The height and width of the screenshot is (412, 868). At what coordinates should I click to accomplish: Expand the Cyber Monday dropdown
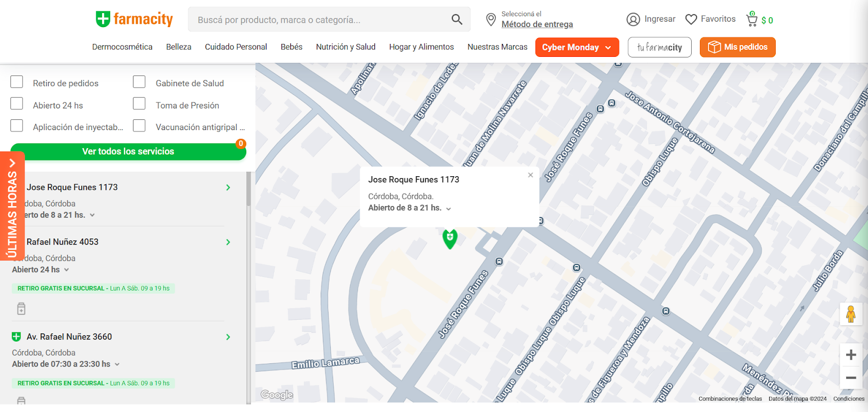coord(577,47)
